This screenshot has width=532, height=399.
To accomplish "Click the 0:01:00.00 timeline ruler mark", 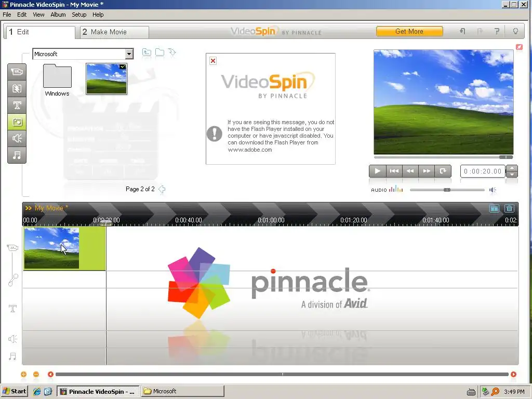I will point(271,220).
